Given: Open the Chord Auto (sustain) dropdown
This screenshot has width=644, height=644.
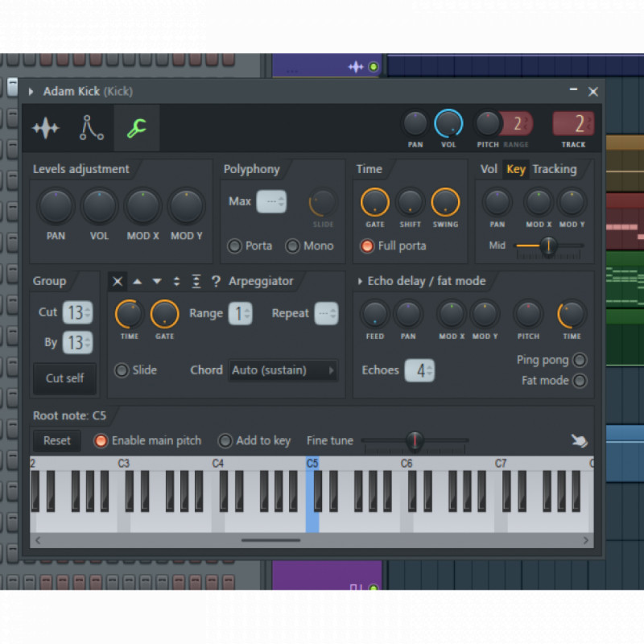Looking at the screenshot, I should (x=283, y=370).
